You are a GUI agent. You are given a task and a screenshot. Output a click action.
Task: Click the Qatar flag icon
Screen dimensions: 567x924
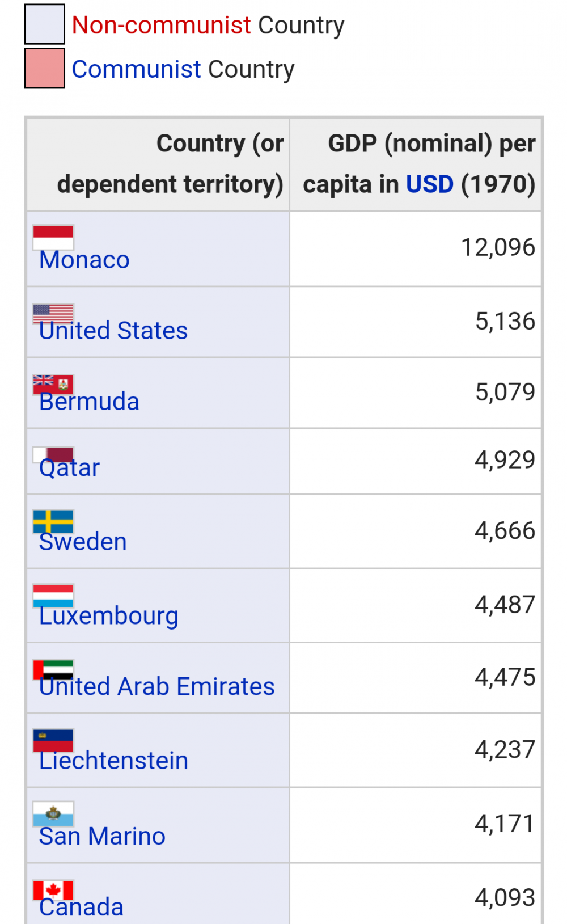point(53,454)
